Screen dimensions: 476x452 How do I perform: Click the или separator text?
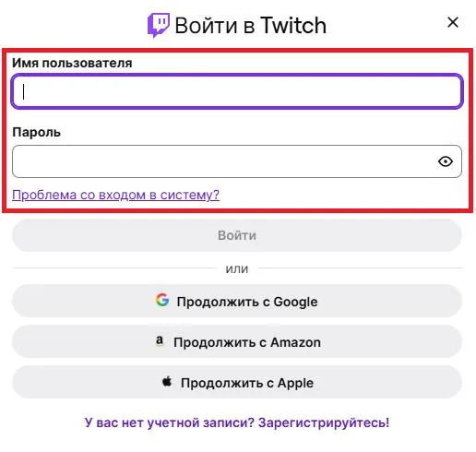(x=237, y=268)
